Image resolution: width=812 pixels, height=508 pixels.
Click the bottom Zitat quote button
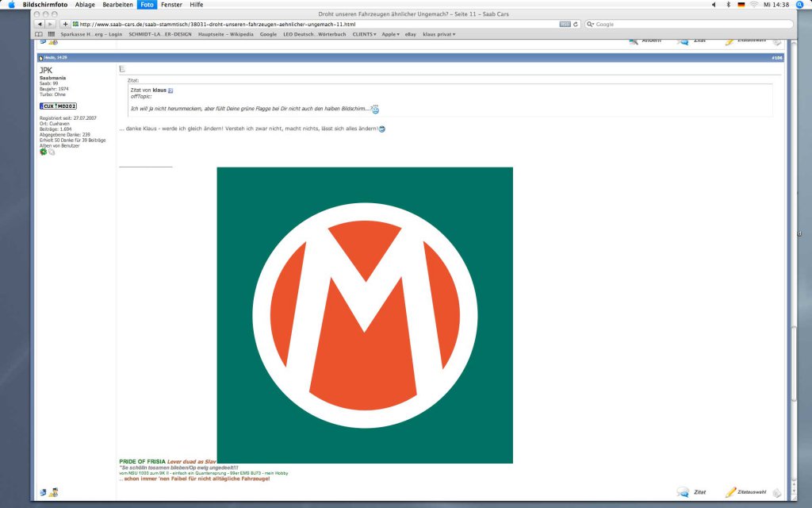(x=691, y=492)
